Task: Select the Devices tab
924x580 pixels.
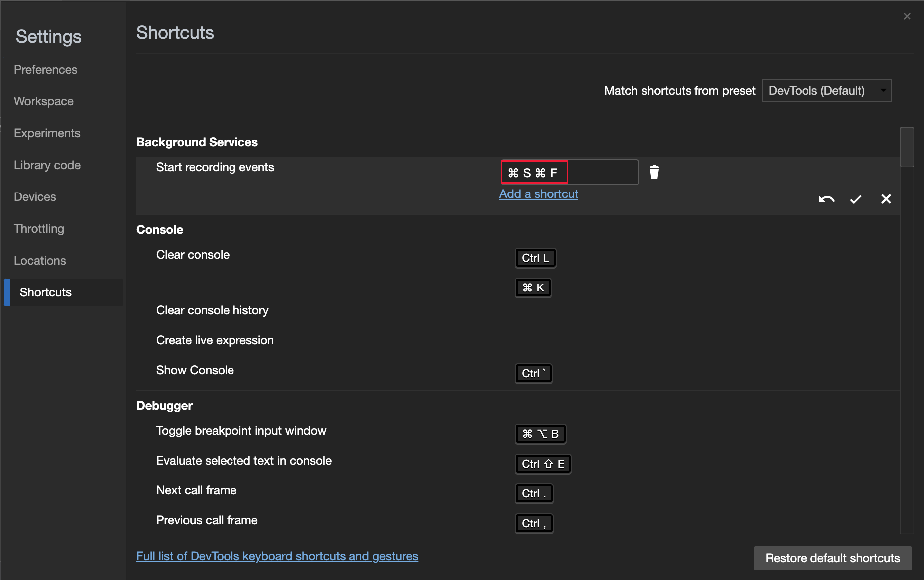Action: 35,197
